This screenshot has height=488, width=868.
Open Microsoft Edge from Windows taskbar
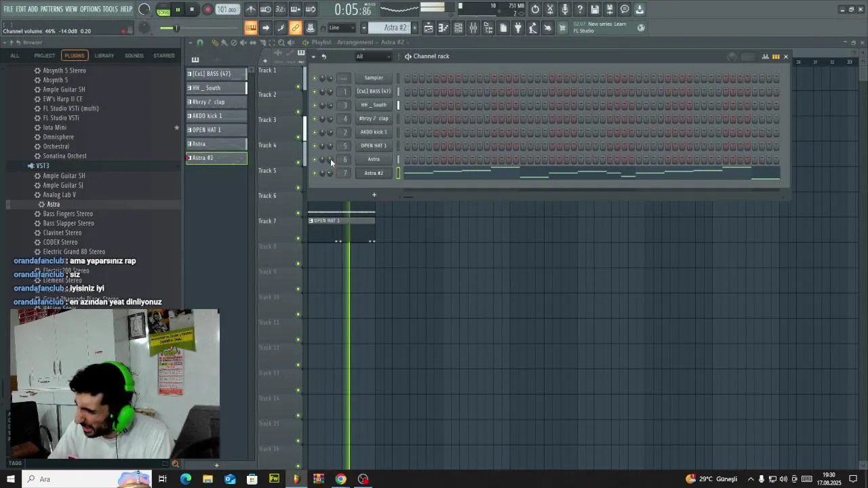(185, 479)
